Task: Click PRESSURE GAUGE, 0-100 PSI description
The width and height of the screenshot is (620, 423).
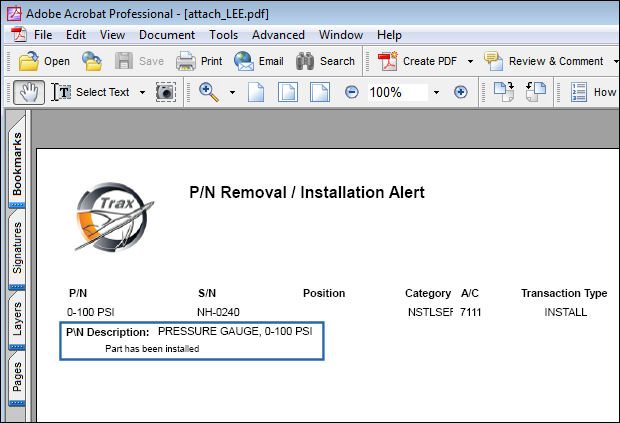Action: (235, 331)
